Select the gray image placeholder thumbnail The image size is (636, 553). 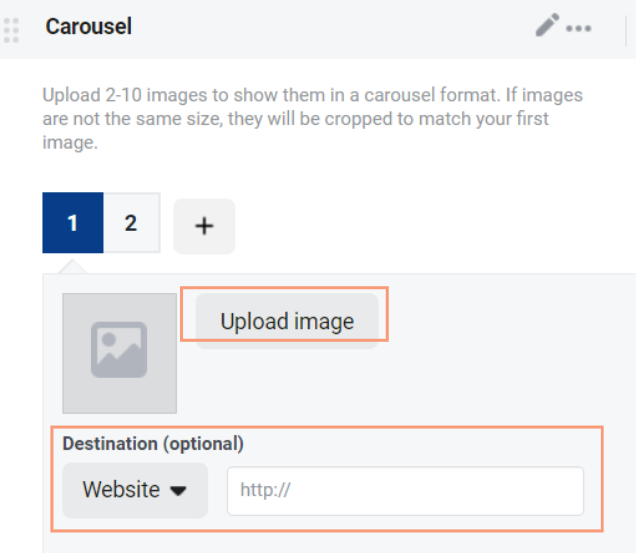coord(119,353)
